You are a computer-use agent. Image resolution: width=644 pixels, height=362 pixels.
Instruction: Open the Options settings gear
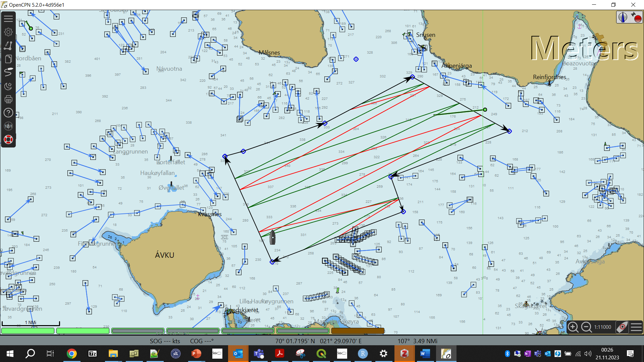8,32
